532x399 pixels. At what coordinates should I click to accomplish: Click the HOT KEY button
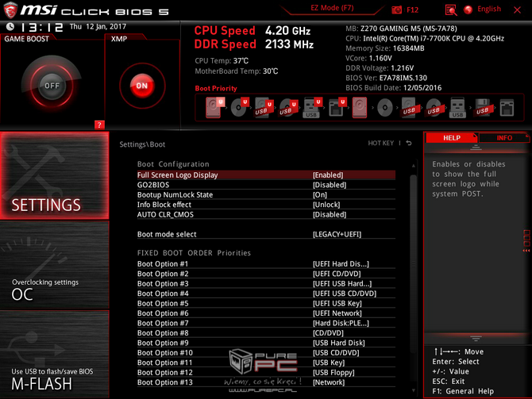380,143
